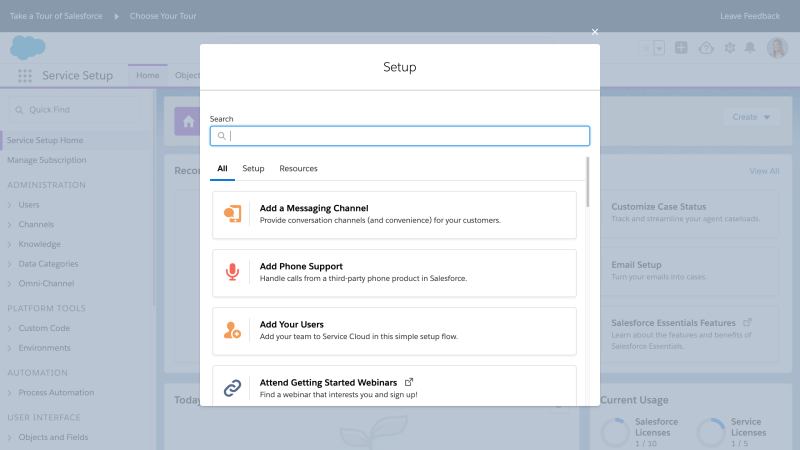Expand the Omni-Channel tree node
Viewport: 800px width, 450px height.
(9, 284)
